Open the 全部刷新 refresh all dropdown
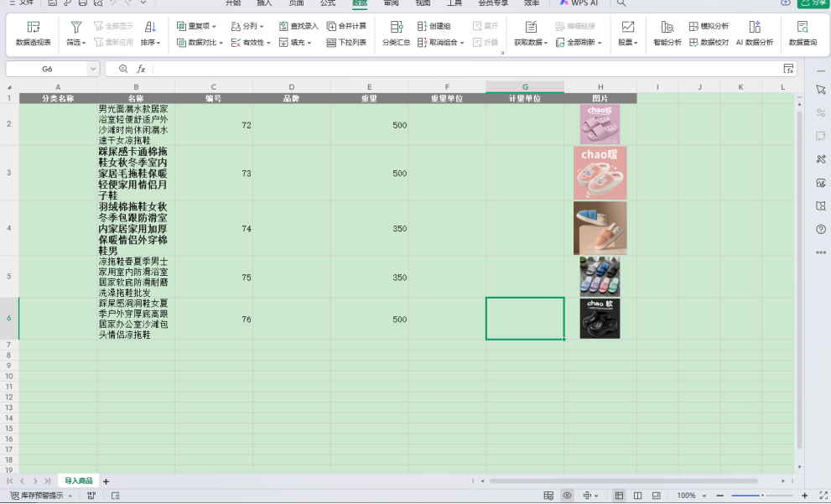 tap(579, 43)
